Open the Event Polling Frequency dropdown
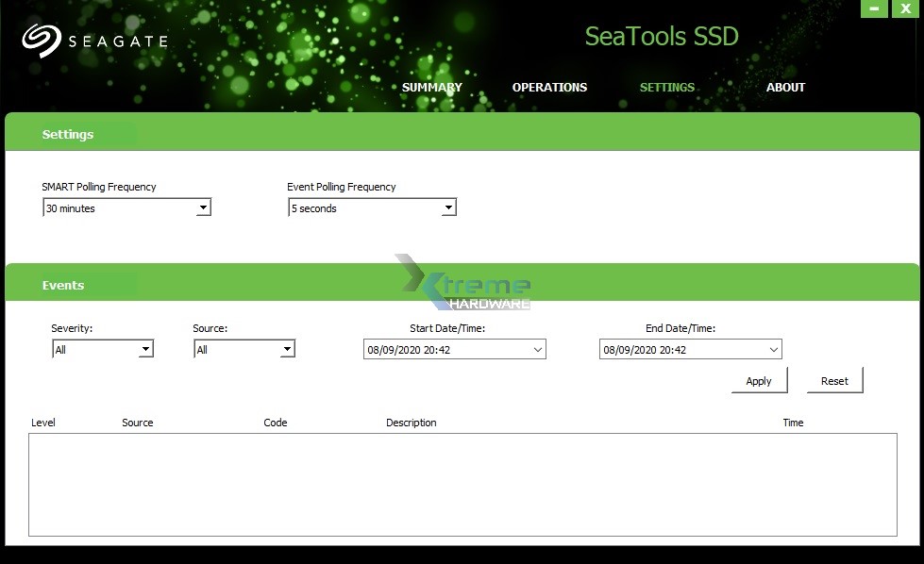 tap(449, 207)
